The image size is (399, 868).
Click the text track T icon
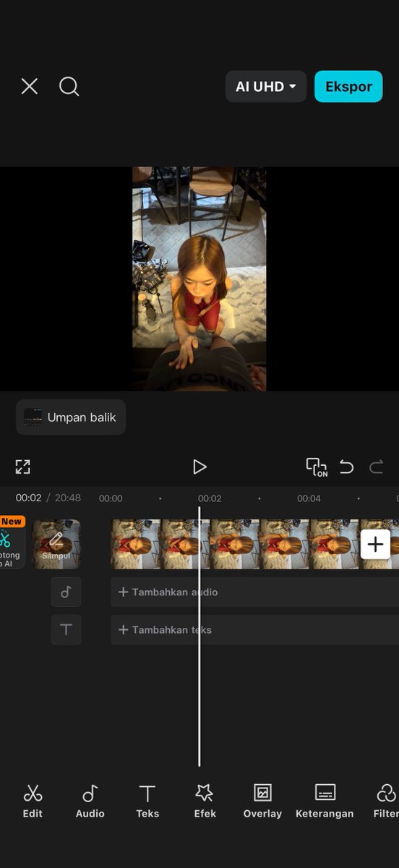66,629
